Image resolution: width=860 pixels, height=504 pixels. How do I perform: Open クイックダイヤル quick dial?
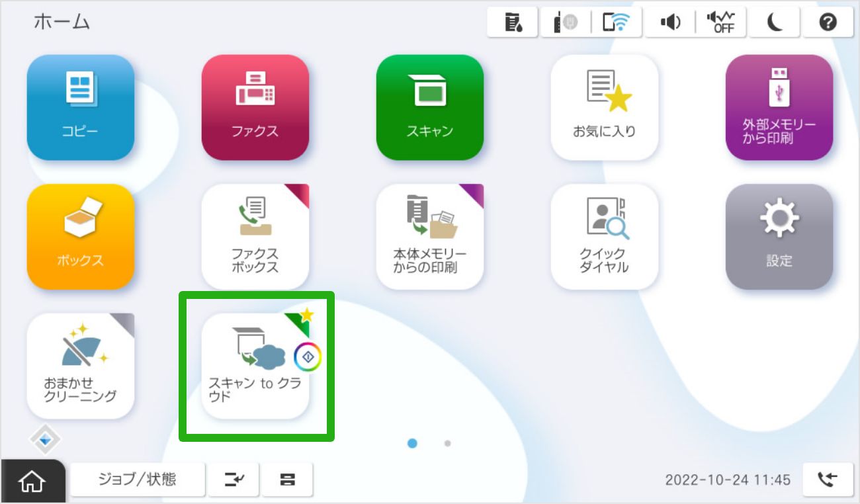coord(605,237)
